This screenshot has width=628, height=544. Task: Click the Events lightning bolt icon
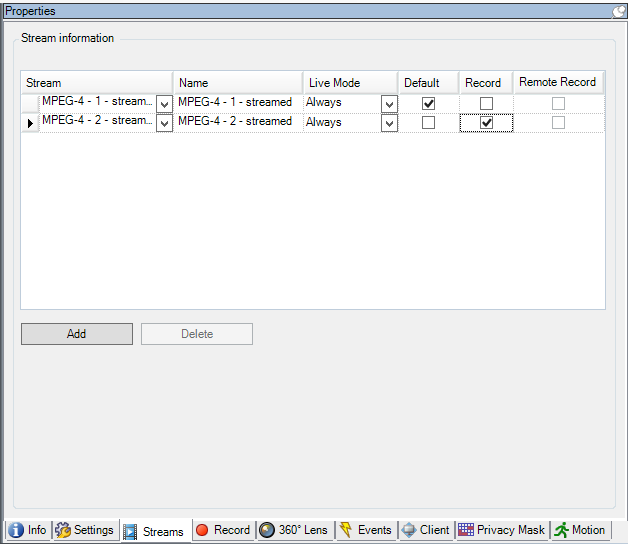click(x=345, y=530)
